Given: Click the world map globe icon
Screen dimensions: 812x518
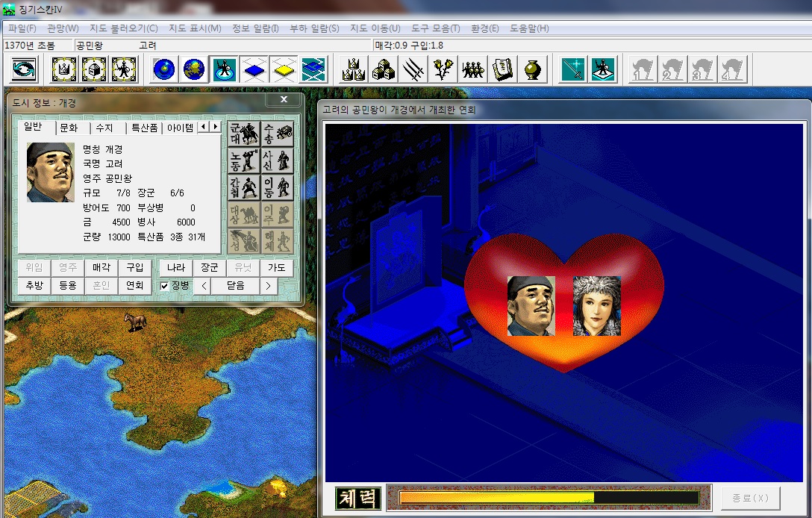Looking at the screenshot, I should pyautogui.click(x=194, y=69).
